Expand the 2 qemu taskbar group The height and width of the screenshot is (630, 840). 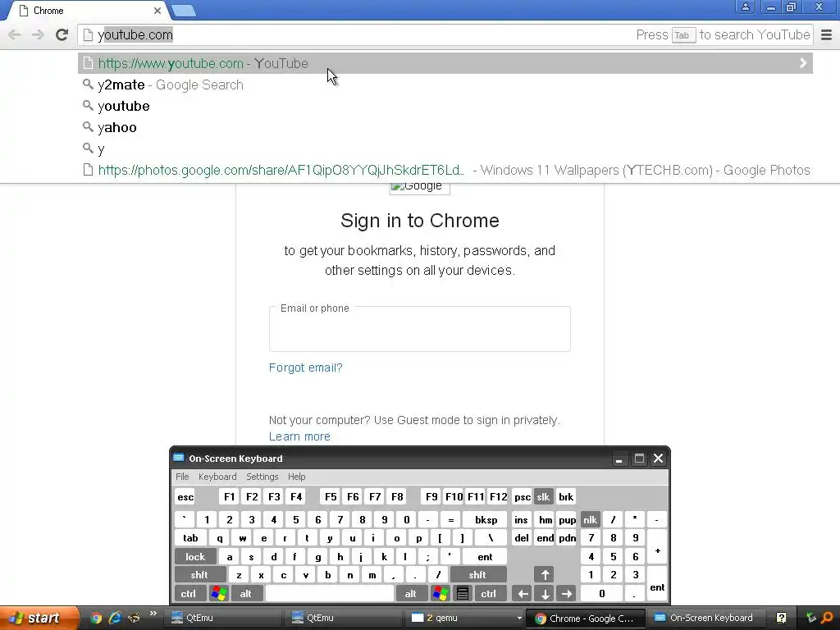tap(466, 619)
